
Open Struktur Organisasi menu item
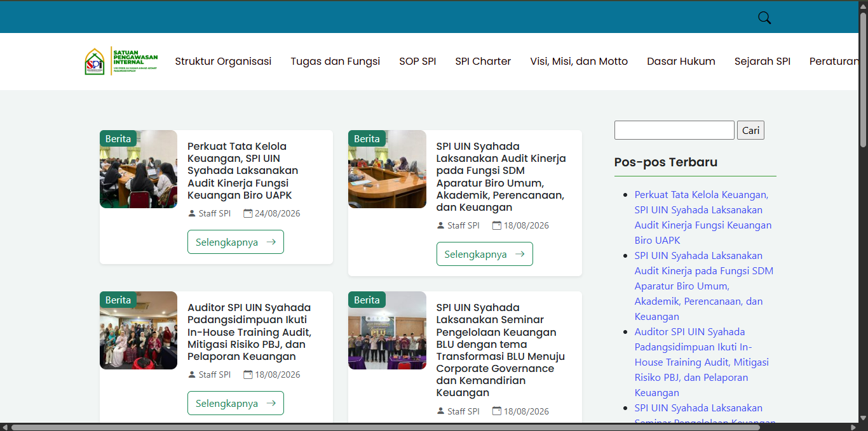click(223, 62)
